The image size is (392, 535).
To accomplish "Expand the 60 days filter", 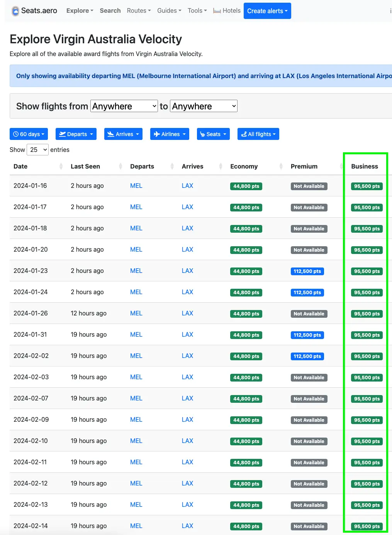I will [29, 134].
